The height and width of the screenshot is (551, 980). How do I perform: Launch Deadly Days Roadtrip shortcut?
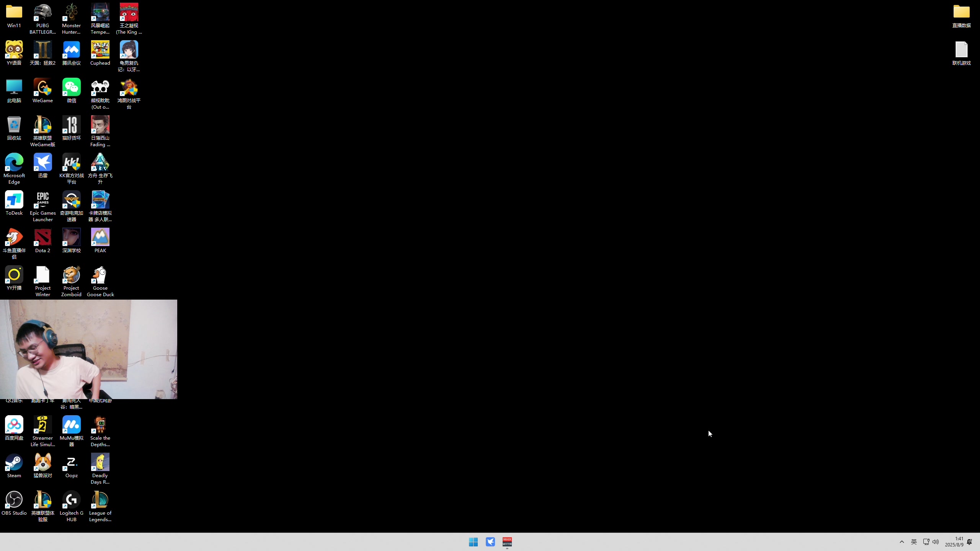pos(100,469)
